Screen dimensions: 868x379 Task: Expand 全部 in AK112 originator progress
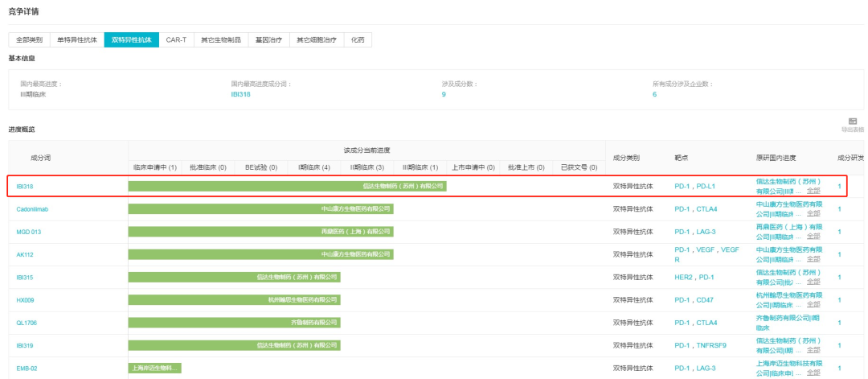coord(813,259)
